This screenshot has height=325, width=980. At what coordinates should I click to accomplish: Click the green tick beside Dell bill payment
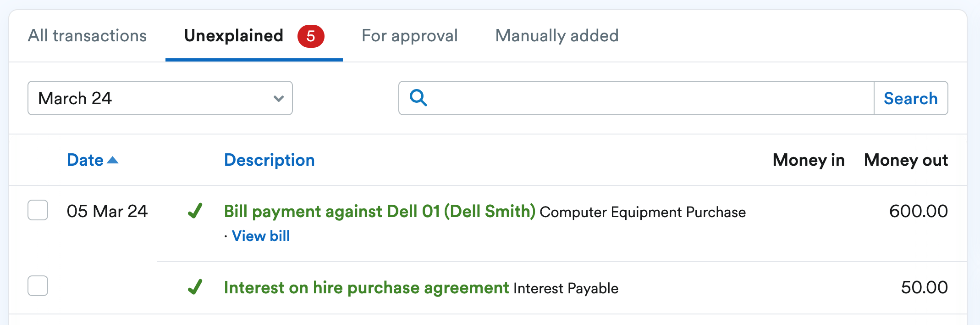[195, 212]
